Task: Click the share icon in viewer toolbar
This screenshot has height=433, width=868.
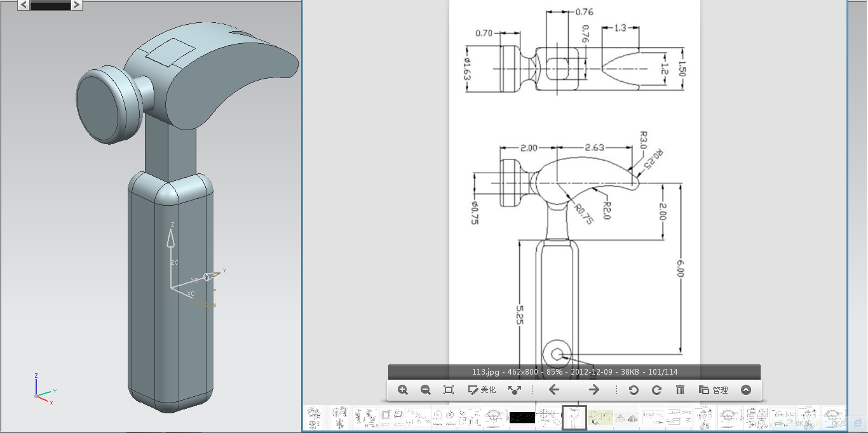Action: (x=515, y=390)
